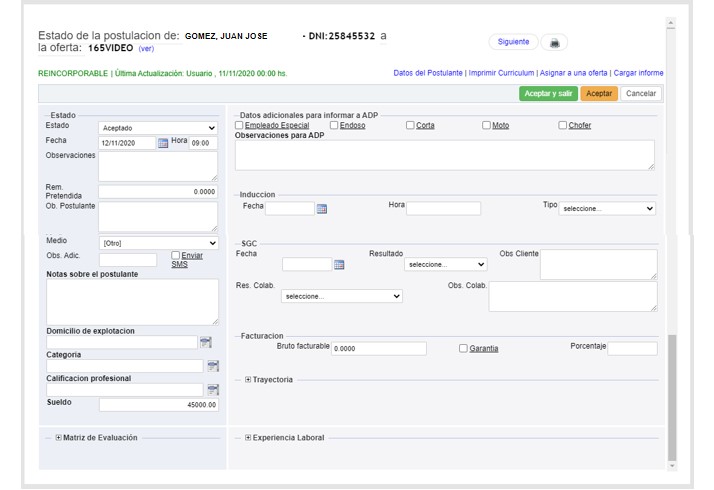Viewport: 714px width, 490px height.
Task: Expand the Trayectoria section
Action: coord(248,380)
